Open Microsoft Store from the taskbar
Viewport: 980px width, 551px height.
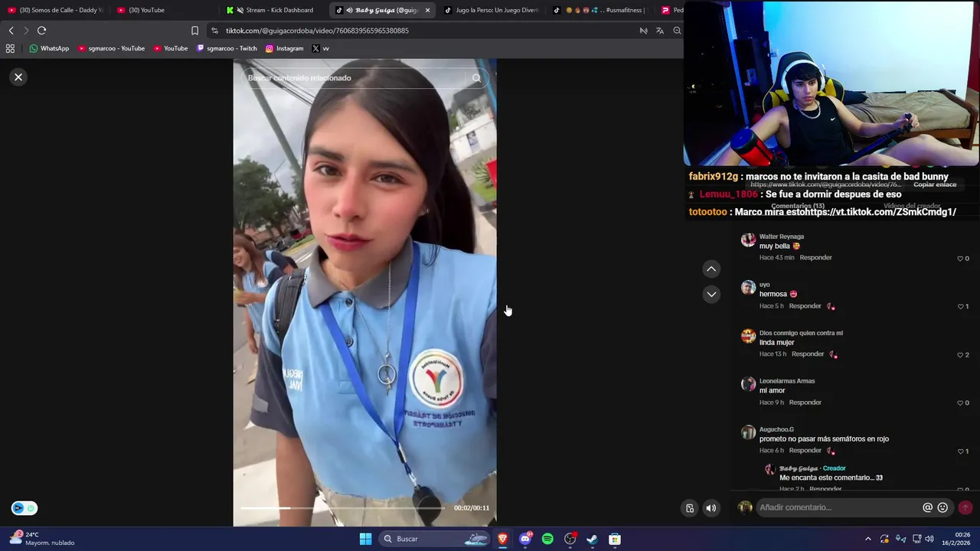pos(615,539)
